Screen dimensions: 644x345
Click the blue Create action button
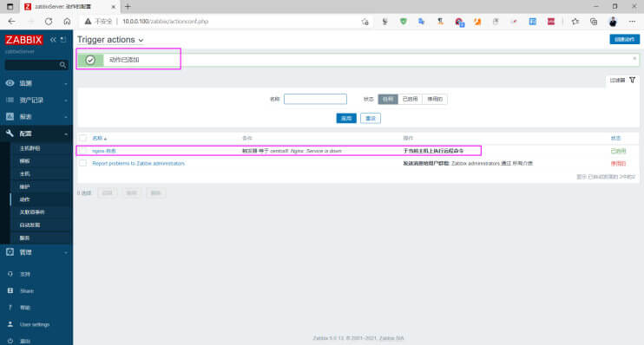point(624,39)
